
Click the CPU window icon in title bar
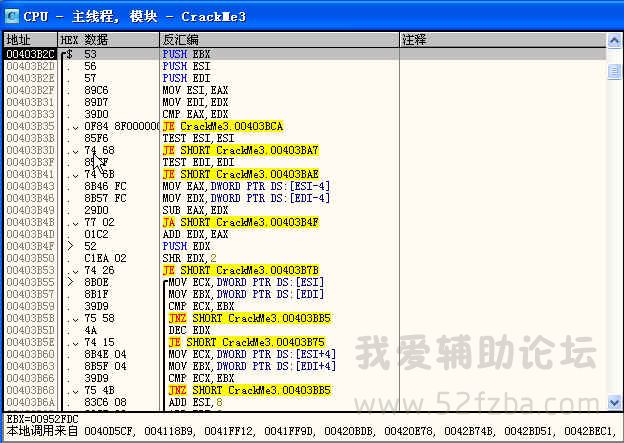11,16
